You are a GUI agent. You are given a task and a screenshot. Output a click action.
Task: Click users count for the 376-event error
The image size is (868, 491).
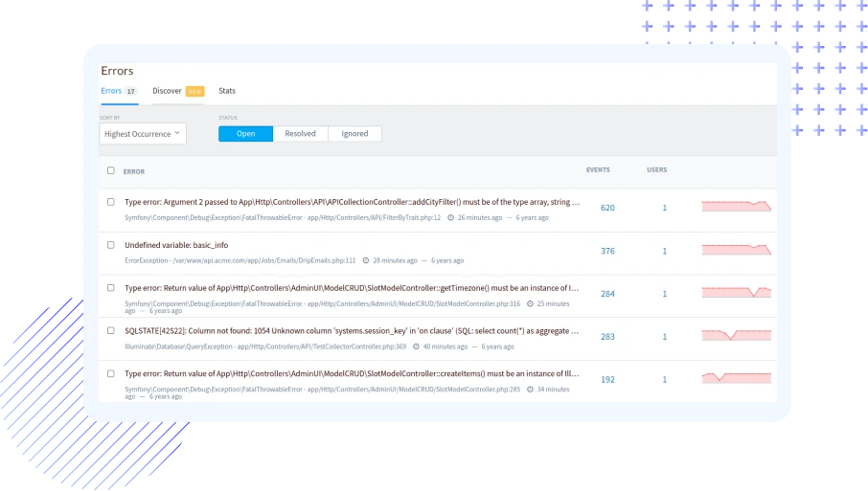pos(665,251)
